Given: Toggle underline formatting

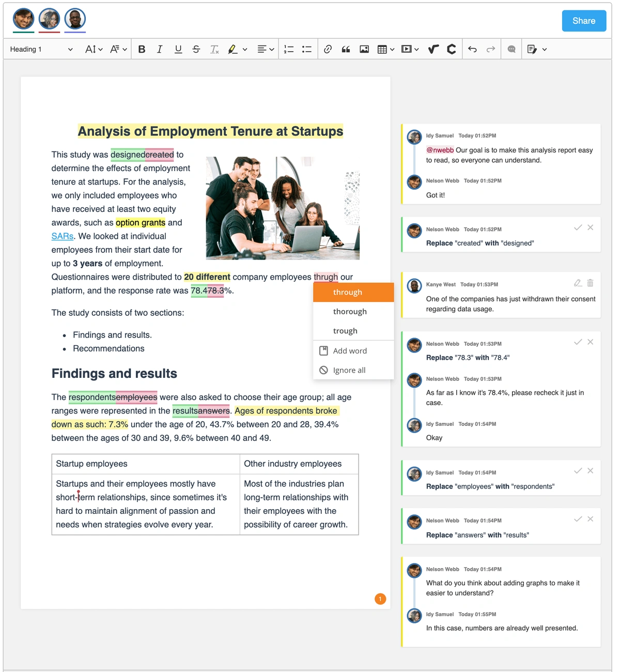Looking at the screenshot, I should [178, 49].
